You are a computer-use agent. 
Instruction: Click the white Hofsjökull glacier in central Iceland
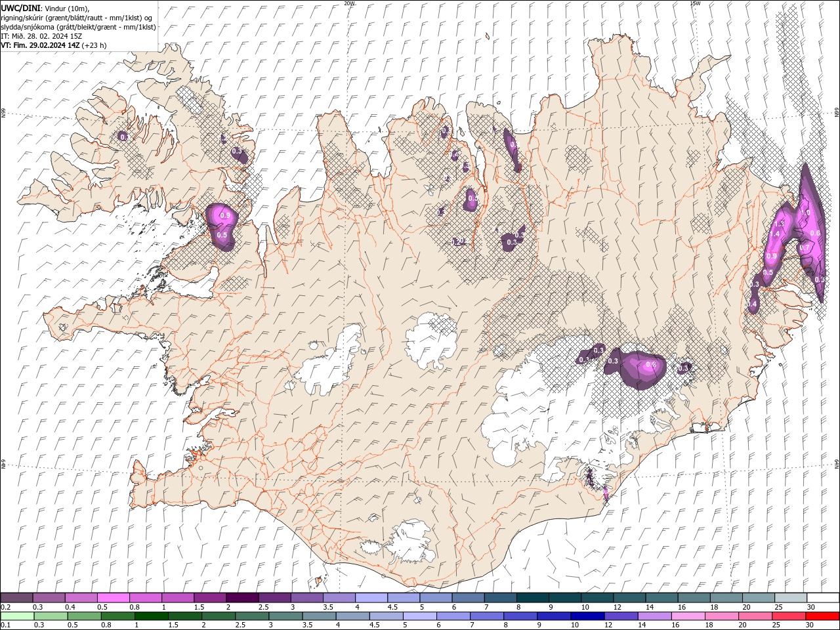[431, 341]
